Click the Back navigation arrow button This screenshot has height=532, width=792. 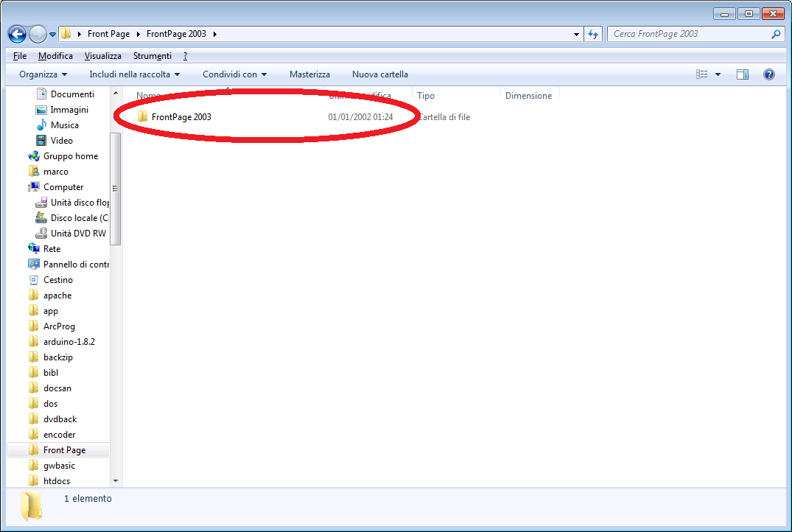pyautogui.click(x=17, y=34)
